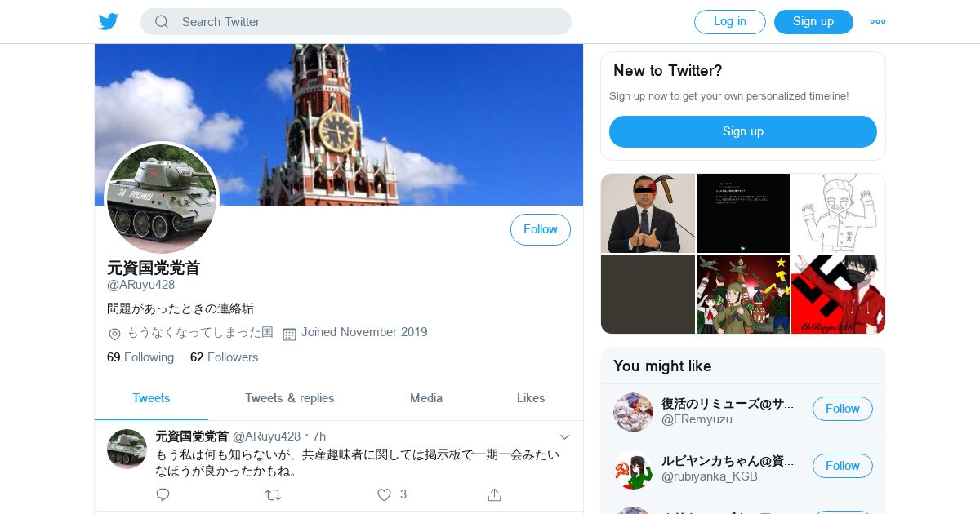Open the Media tab
980x514 pixels.
[426, 398]
